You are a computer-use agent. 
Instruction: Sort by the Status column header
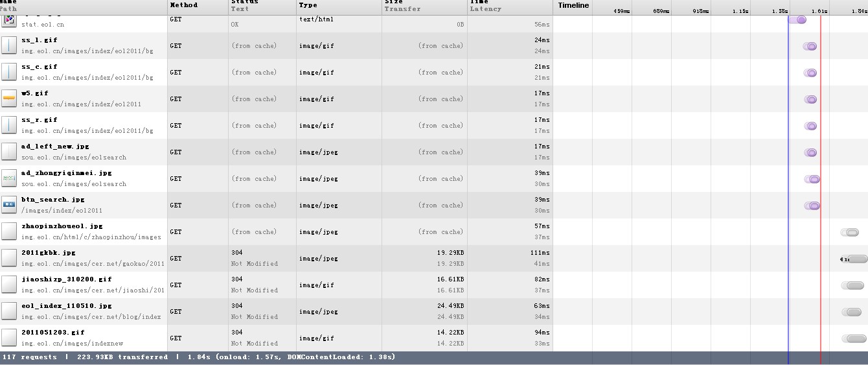pos(262,7)
